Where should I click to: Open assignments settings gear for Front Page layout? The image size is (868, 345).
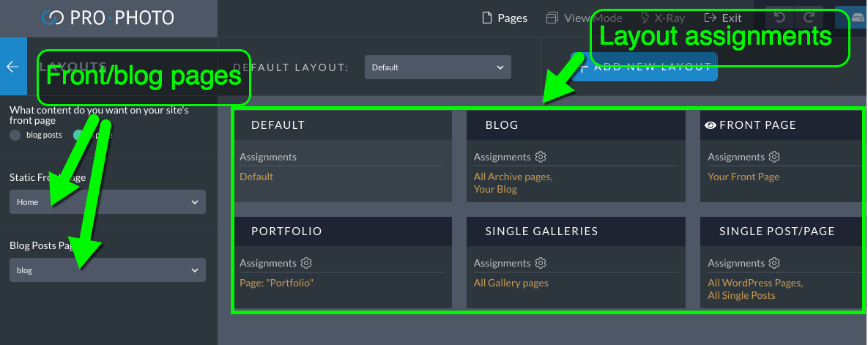(x=774, y=157)
